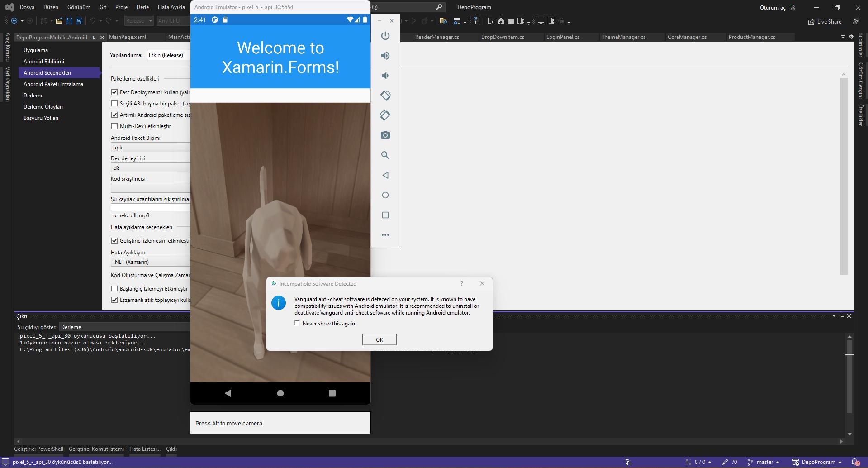Screen dimensions: 868x468
Task: Check the 'Never show this again' box
Action: pos(297,323)
